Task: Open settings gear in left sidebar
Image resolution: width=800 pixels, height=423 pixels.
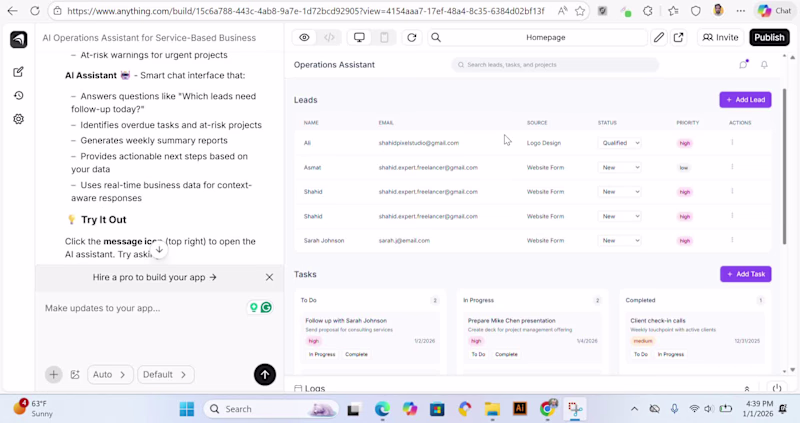Action: click(x=18, y=119)
